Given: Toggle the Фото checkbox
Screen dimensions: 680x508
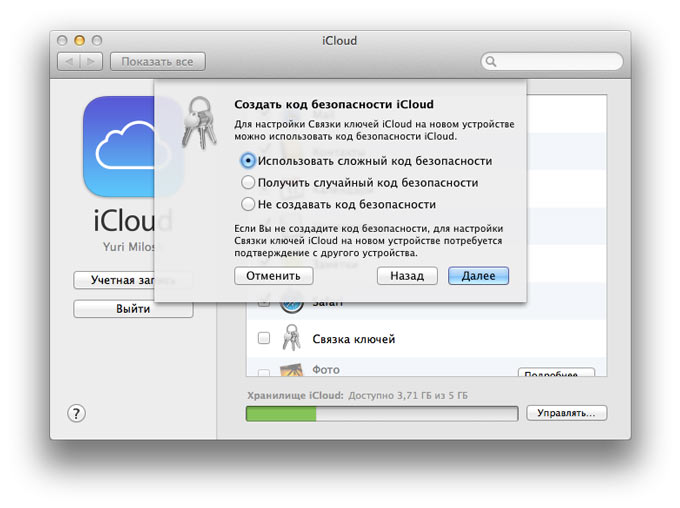Looking at the screenshot, I should (x=264, y=373).
